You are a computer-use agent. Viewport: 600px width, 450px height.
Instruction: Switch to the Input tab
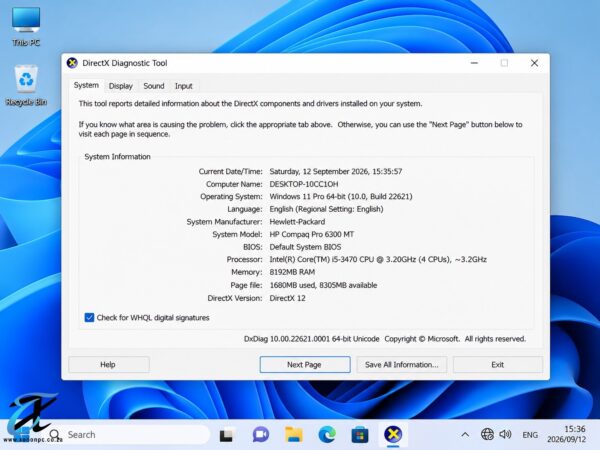pyautogui.click(x=184, y=86)
